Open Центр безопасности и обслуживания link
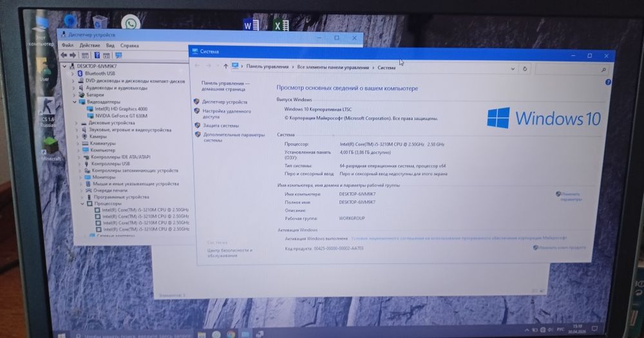Image resolution: width=644 pixels, height=338 pixels. pyautogui.click(x=230, y=252)
